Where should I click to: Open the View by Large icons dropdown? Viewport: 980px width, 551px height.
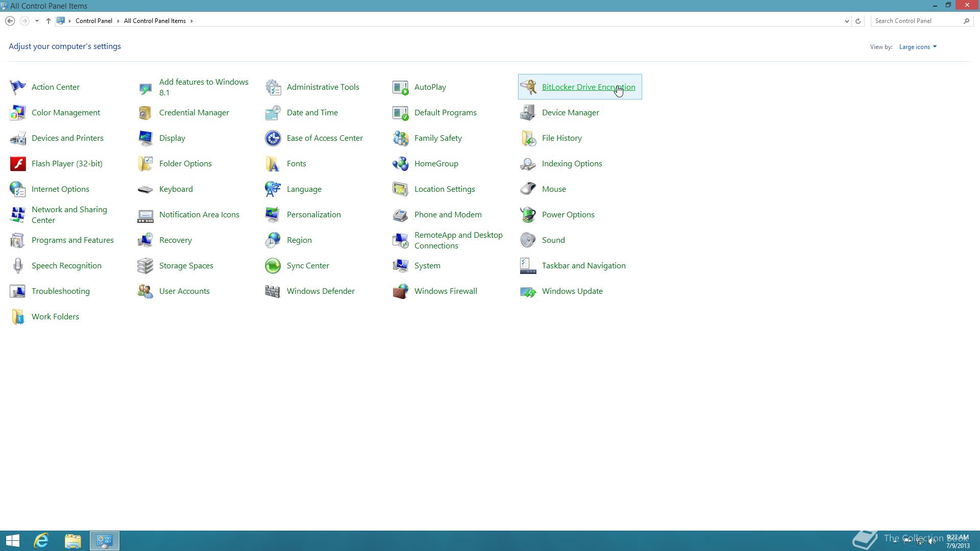[918, 47]
